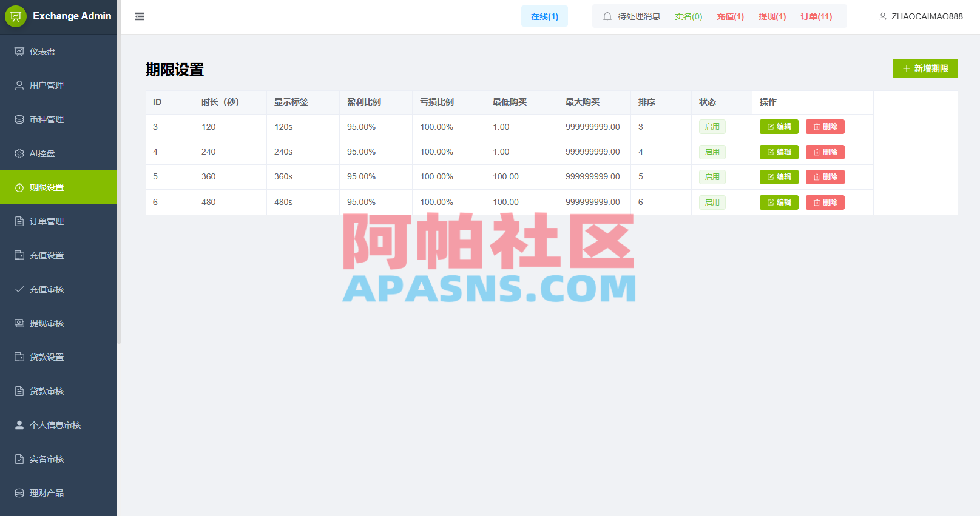The height and width of the screenshot is (516, 980).
Task: Click the 贷款审核 document icon in the sidebar
Action: 19,391
